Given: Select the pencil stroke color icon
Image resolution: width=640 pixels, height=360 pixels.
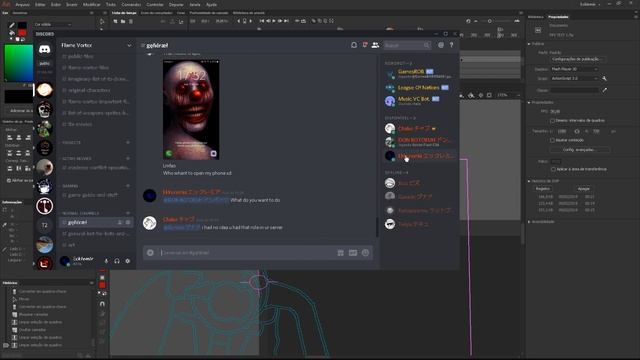Looking at the screenshot, I should coord(12,25).
